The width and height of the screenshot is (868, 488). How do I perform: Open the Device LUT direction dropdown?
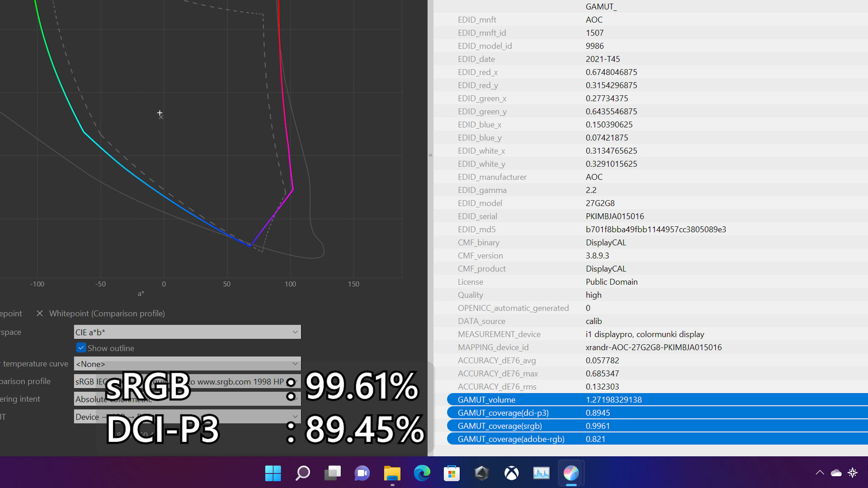coord(187,417)
